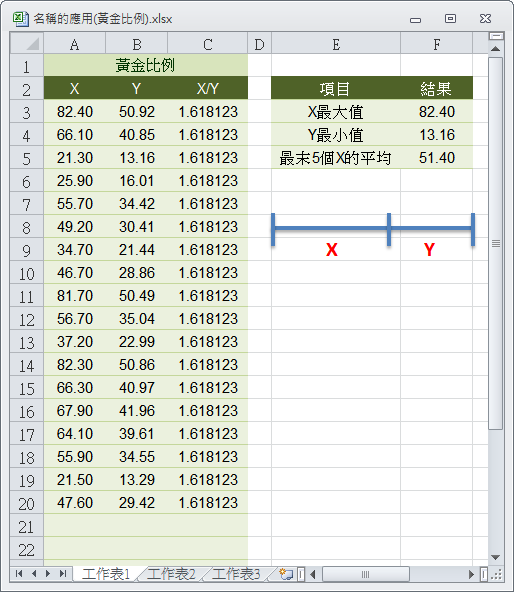Select the red X label on diagram
The height and width of the screenshot is (592, 514).
pos(332,250)
